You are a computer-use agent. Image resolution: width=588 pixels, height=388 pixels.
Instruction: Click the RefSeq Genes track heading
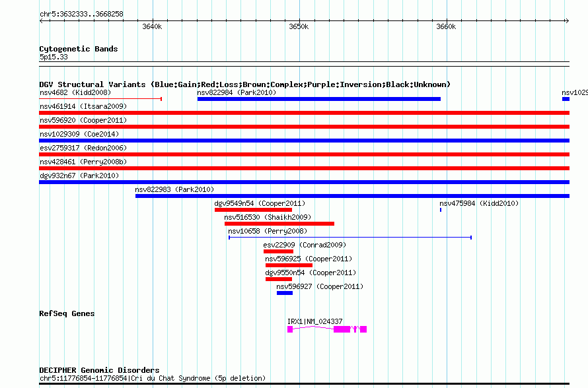point(67,313)
